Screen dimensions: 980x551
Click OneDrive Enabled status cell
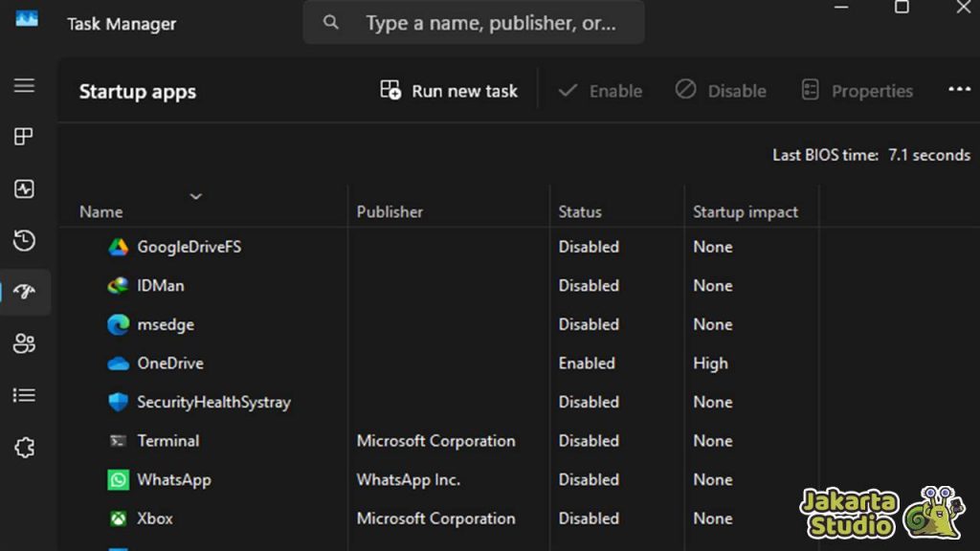587,364
